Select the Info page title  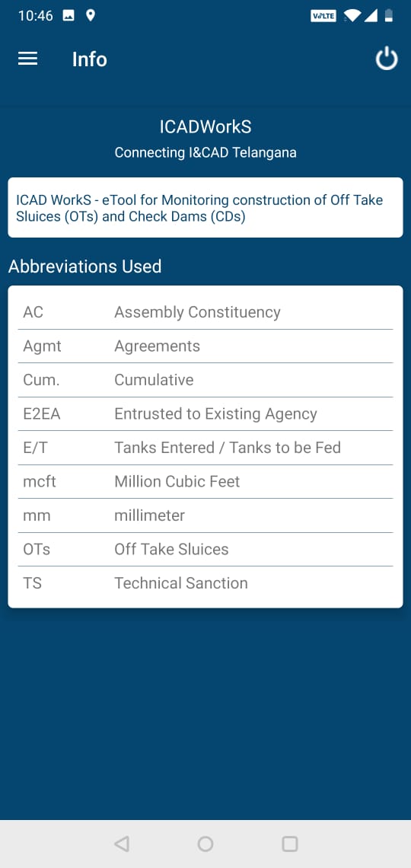(x=90, y=59)
